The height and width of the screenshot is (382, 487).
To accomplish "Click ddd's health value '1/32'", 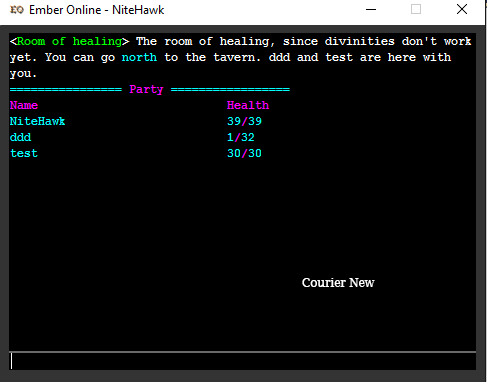I will click(x=241, y=137).
